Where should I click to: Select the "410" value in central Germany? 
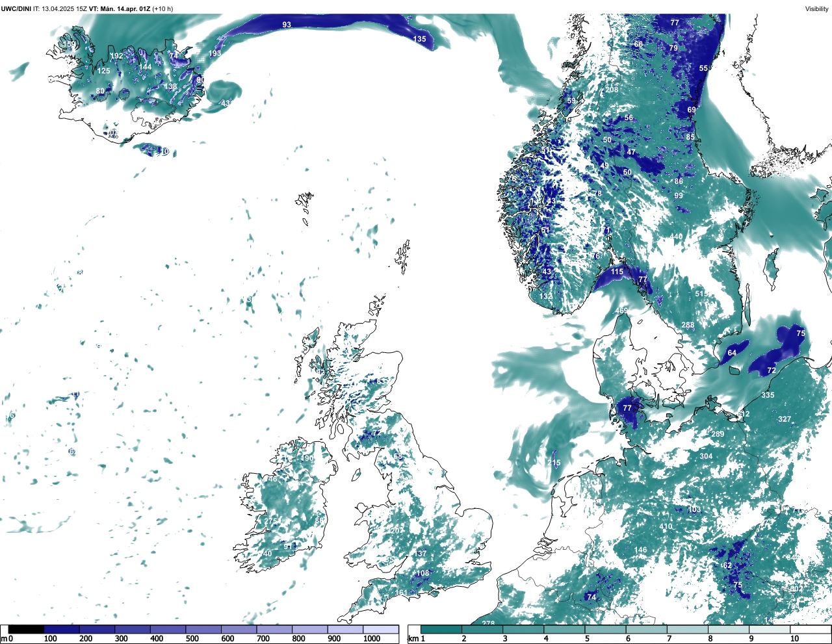tap(666, 526)
